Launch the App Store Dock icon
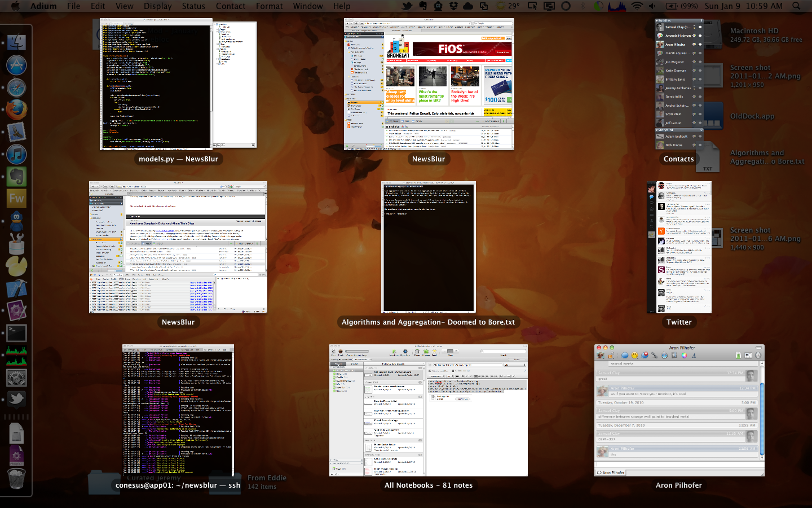This screenshot has width=812, height=508. click(16, 65)
